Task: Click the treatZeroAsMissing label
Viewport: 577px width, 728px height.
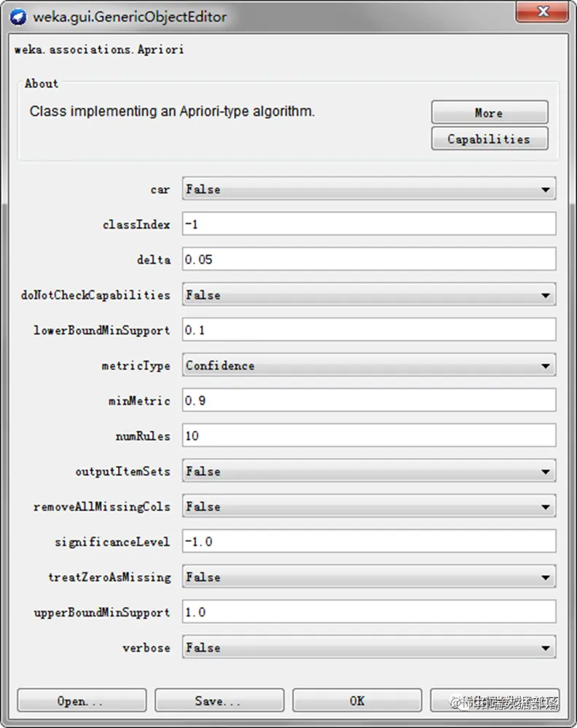Action: tap(109, 577)
